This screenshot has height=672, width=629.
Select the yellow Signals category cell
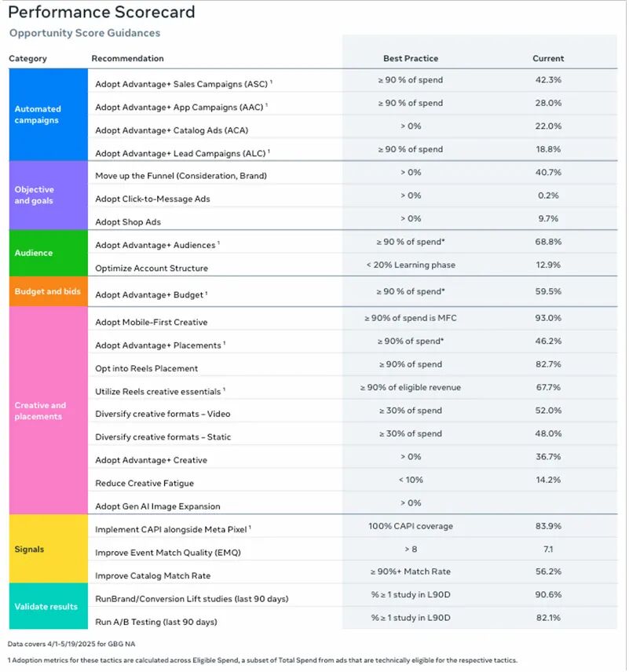click(x=48, y=549)
